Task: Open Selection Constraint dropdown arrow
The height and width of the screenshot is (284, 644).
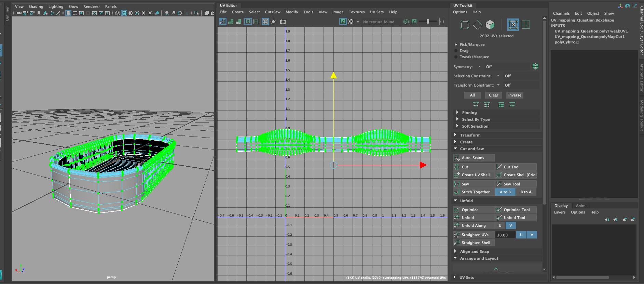Action: coord(498,76)
